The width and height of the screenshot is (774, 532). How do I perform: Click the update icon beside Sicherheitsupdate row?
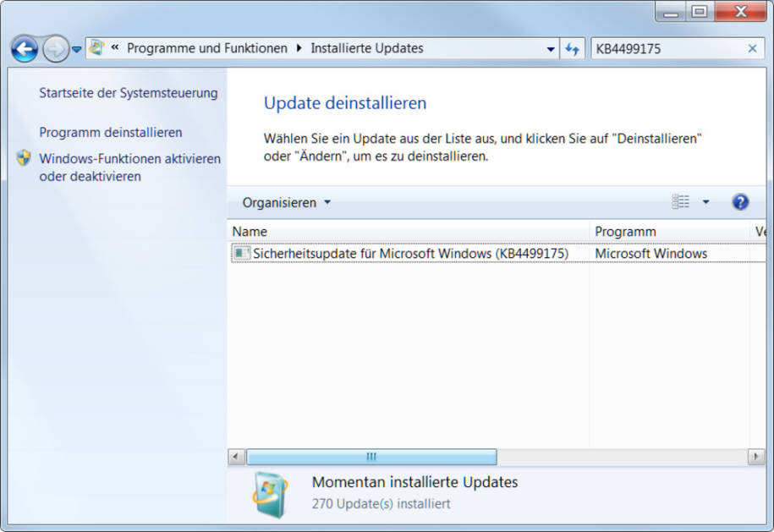point(241,254)
